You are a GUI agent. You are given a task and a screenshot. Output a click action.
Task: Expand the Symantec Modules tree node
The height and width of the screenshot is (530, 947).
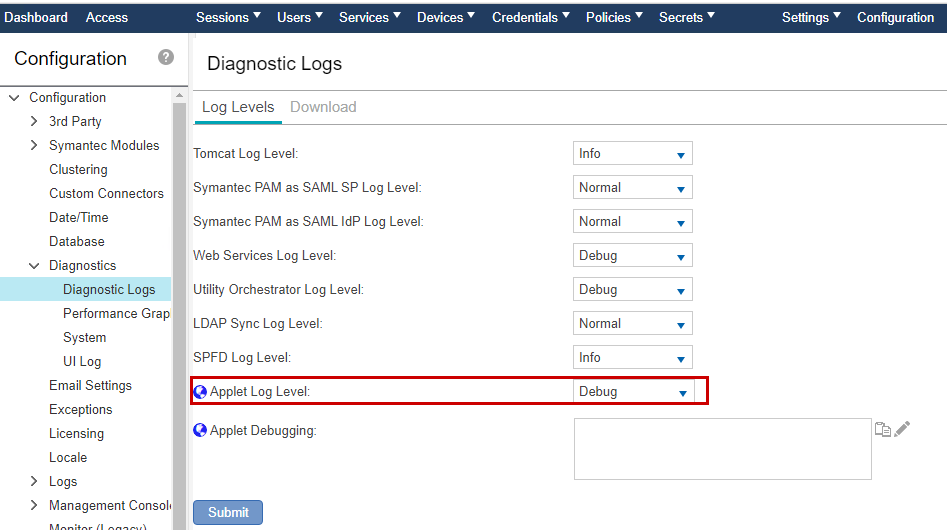34,145
